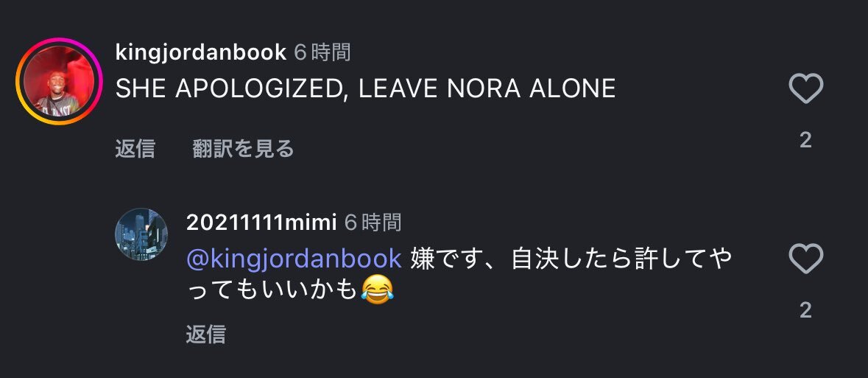Like kingjordanbook's comment with the heart

tap(806, 88)
